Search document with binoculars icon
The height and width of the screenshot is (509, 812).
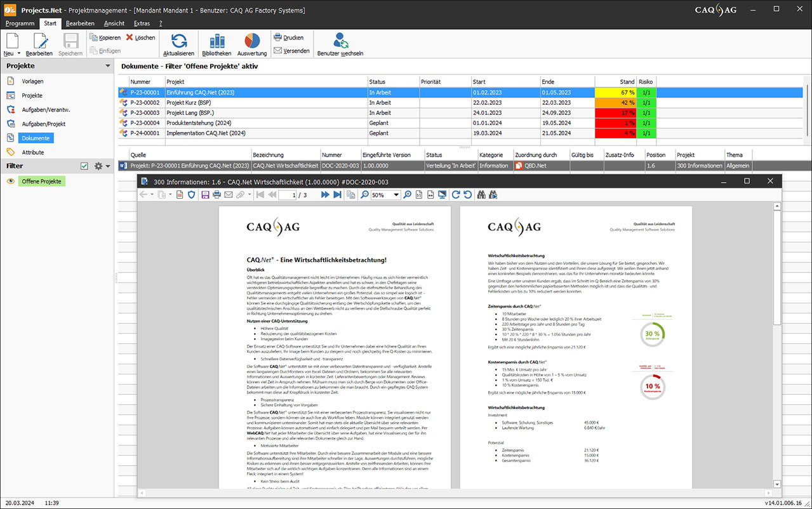pyautogui.click(x=481, y=195)
